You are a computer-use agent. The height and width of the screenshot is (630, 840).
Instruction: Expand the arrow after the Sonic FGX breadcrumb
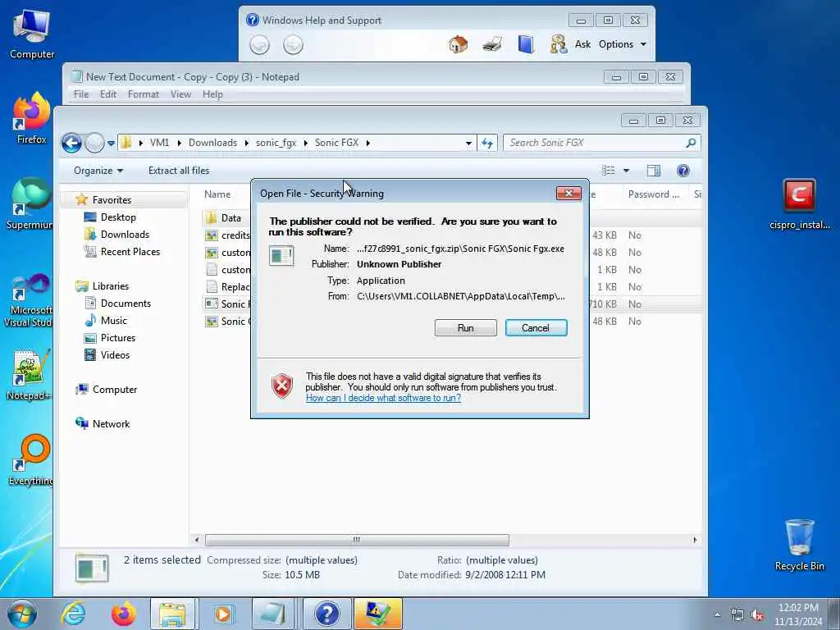pyautogui.click(x=368, y=143)
